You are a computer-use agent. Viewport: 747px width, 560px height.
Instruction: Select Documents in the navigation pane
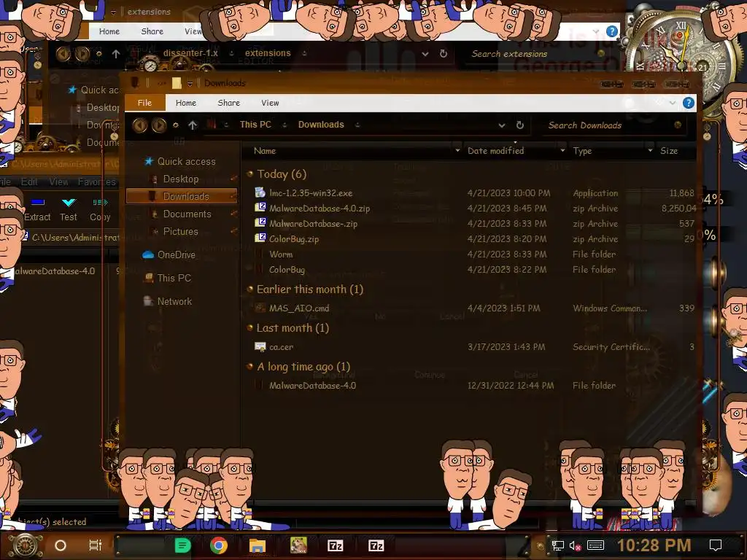187,214
